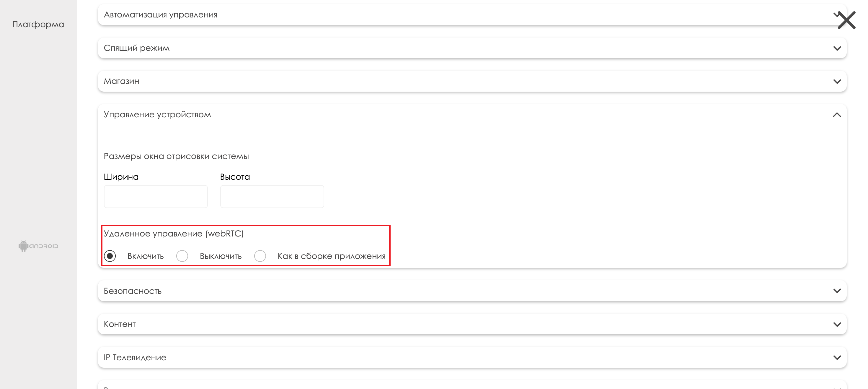Click chevron icon on Магазин row
Viewport: 868px width, 389px height.
[x=837, y=81]
